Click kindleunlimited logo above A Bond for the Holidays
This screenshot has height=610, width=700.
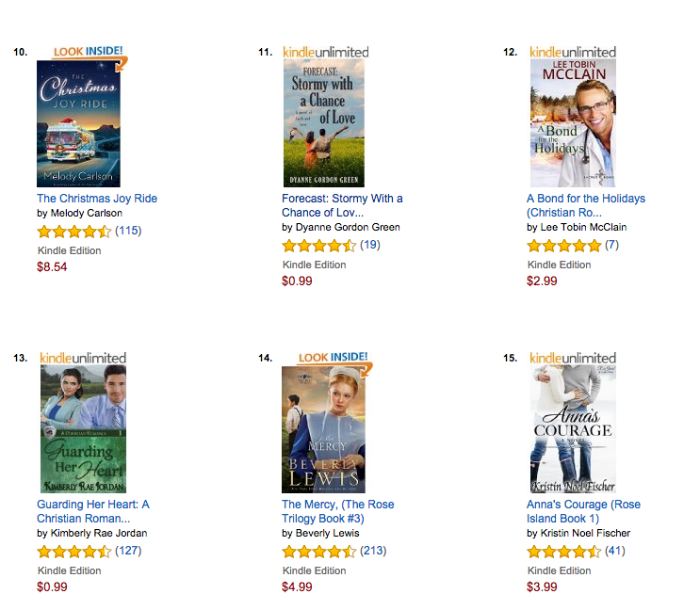[x=573, y=52]
